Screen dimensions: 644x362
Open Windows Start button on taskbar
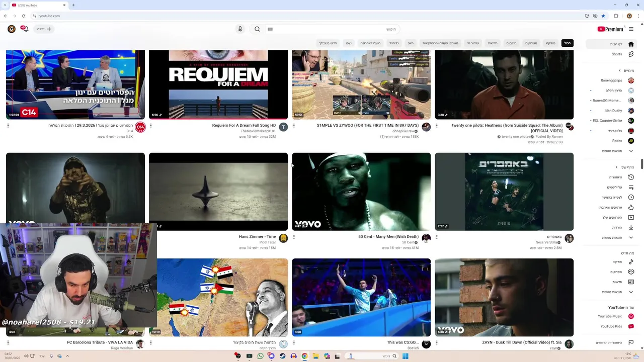pos(405,356)
